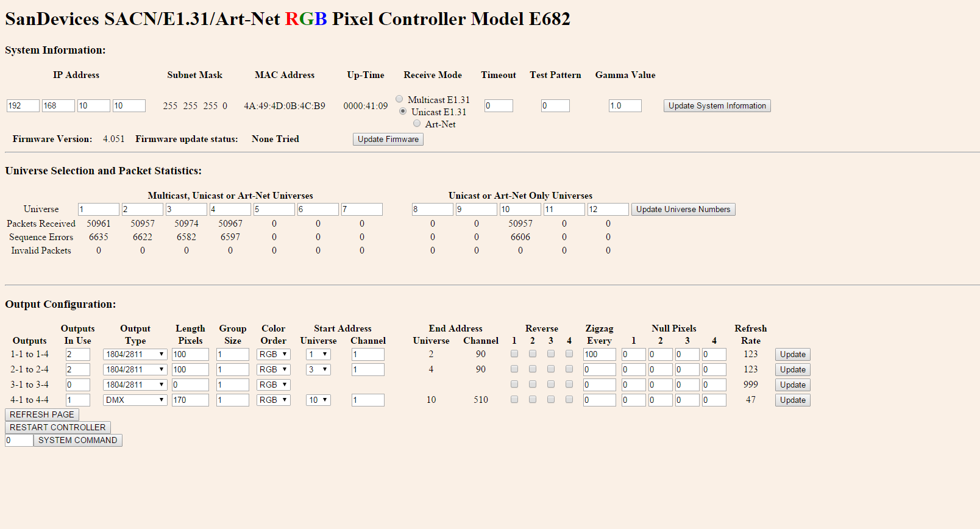Click the MAC address 4A:49:4D:0B:4C:B9
This screenshot has width=980, height=529.
[285, 106]
